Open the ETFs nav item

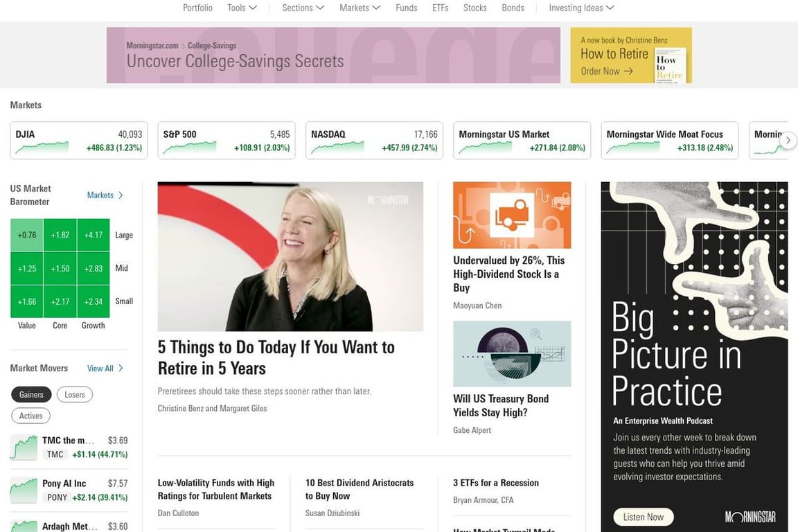tap(441, 8)
